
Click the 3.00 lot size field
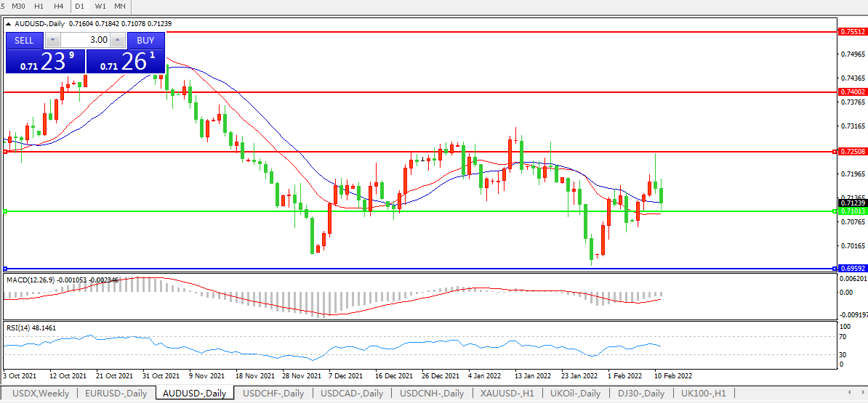[x=84, y=40]
